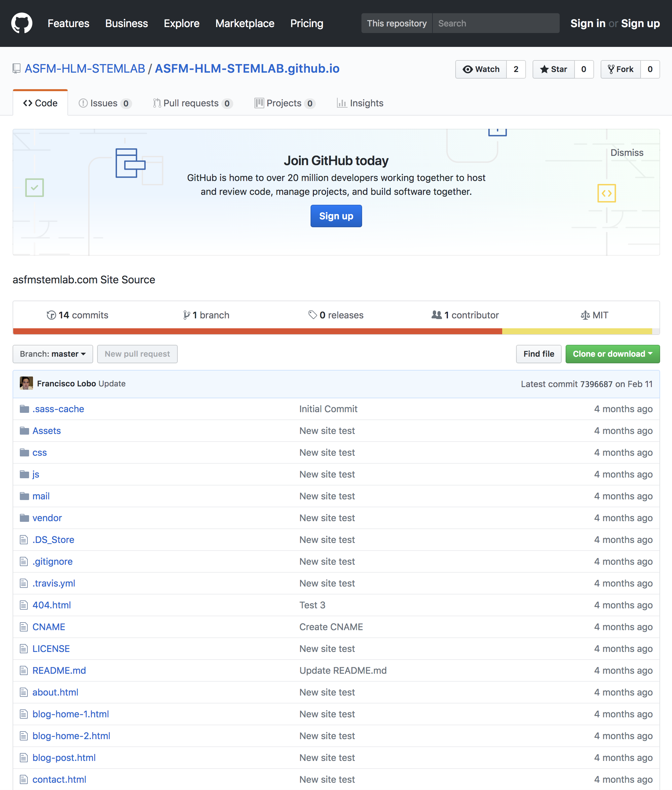Open the ASFM-HLM-STEMLAB.github.io repository link
The image size is (672, 790).
pyautogui.click(x=247, y=68)
